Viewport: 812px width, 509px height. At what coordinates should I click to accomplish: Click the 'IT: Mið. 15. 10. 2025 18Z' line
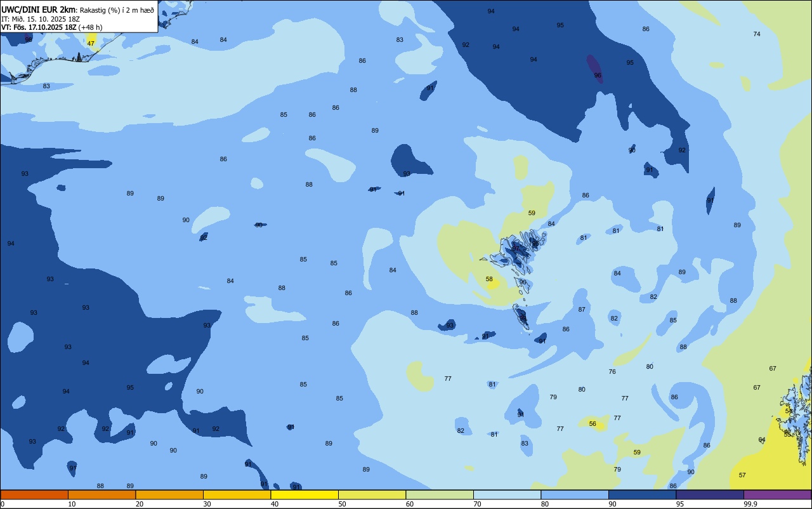[x=40, y=18]
